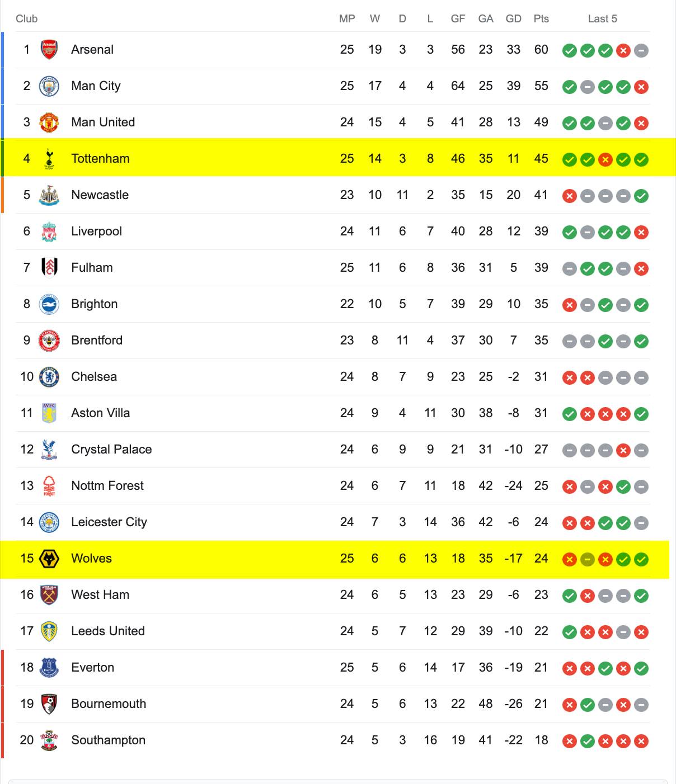676x784 pixels.
Task: Click the Last 5 column header
Action: point(602,19)
